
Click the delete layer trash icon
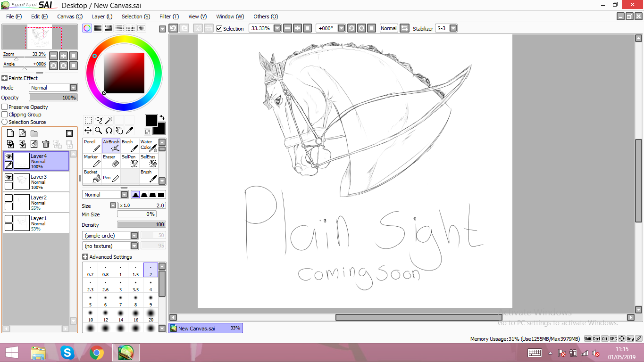46,144
